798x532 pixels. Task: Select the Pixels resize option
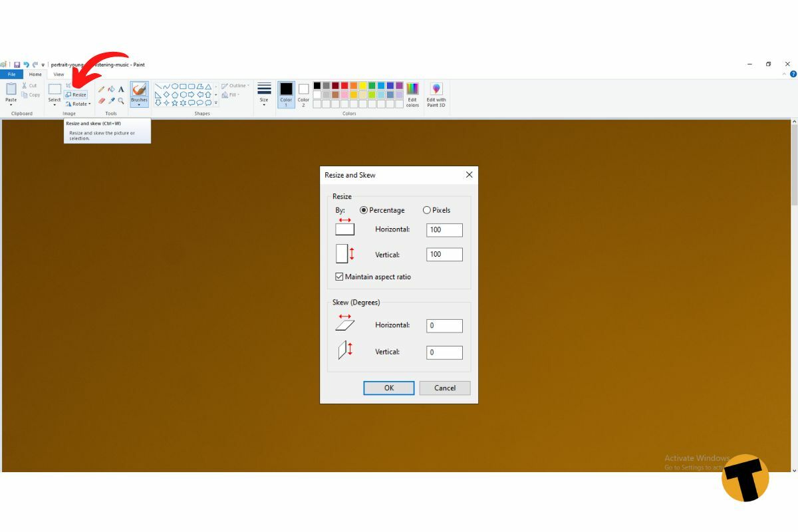click(426, 210)
